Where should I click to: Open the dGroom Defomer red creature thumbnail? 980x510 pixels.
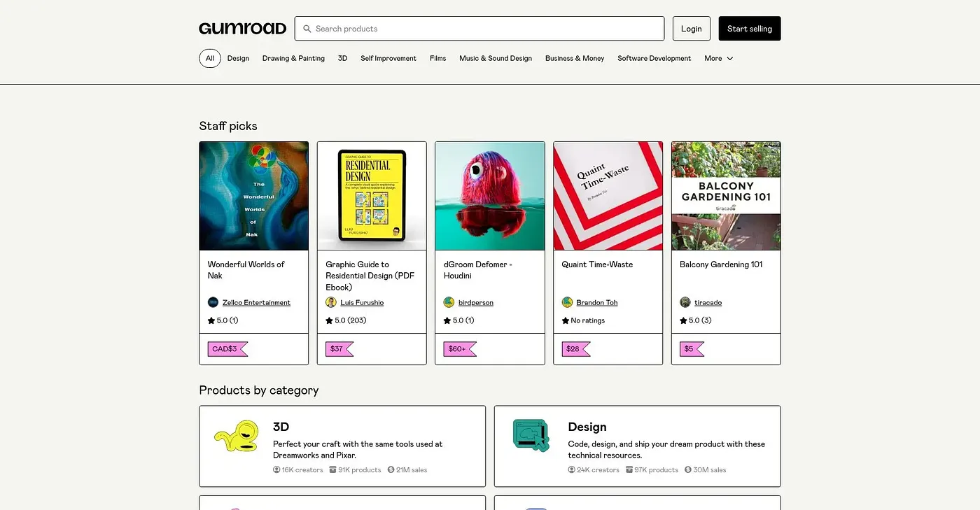point(490,196)
